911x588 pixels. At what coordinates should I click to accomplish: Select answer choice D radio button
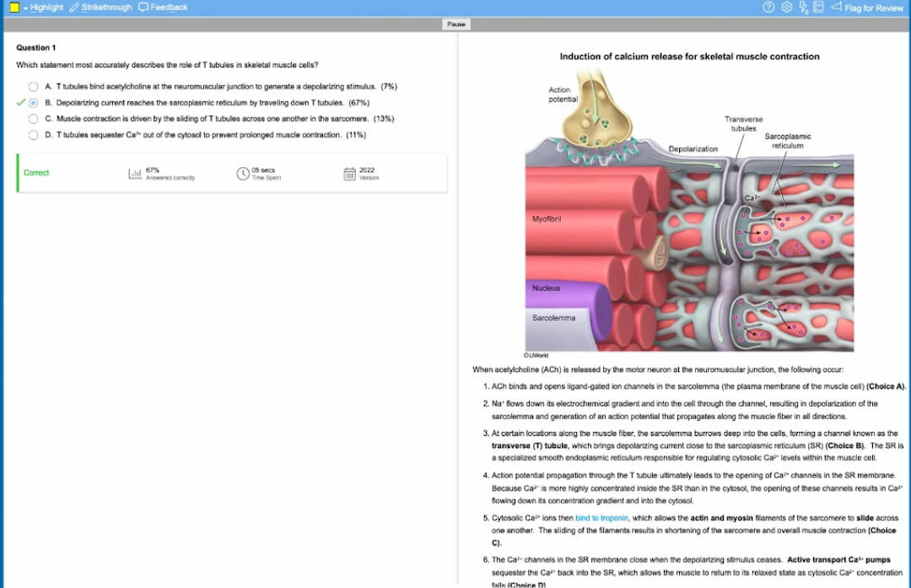[33, 135]
